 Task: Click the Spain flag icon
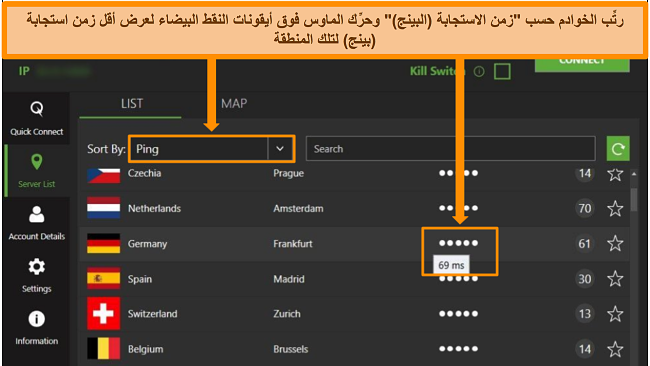[104, 278]
